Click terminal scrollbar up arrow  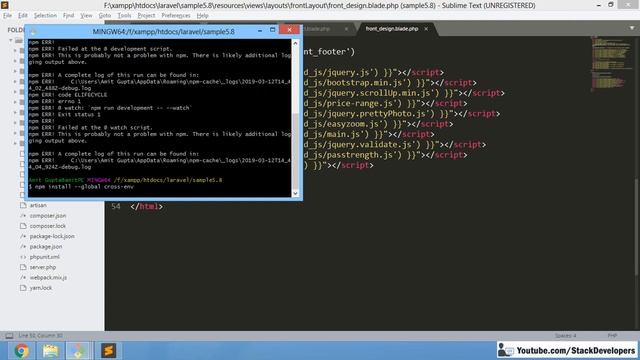tap(296, 43)
